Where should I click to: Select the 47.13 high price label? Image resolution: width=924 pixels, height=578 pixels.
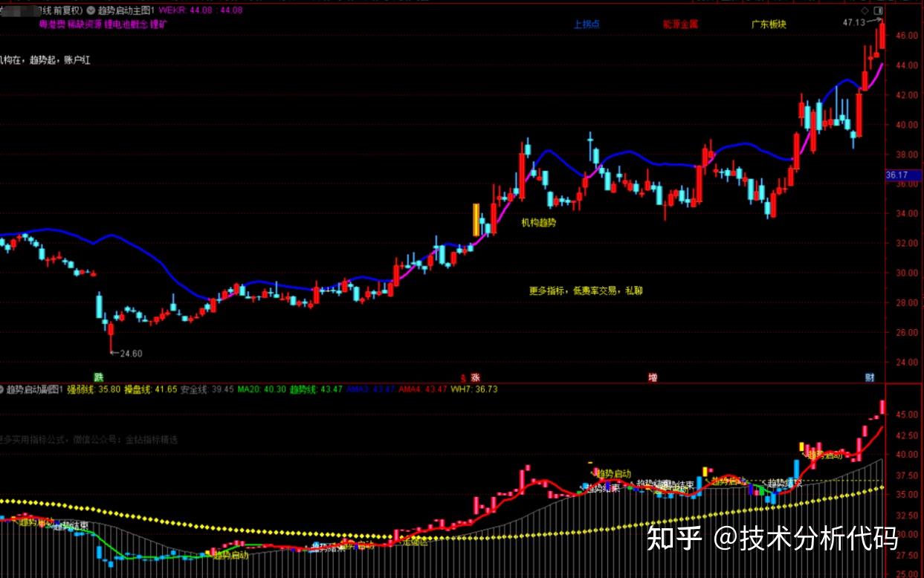854,23
